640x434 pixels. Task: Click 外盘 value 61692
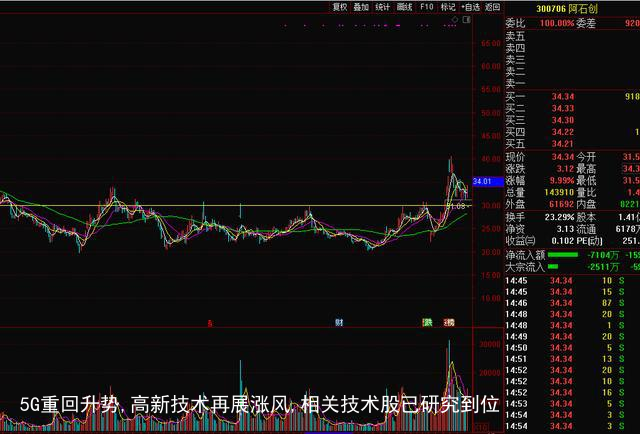click(x=561, y=204)
